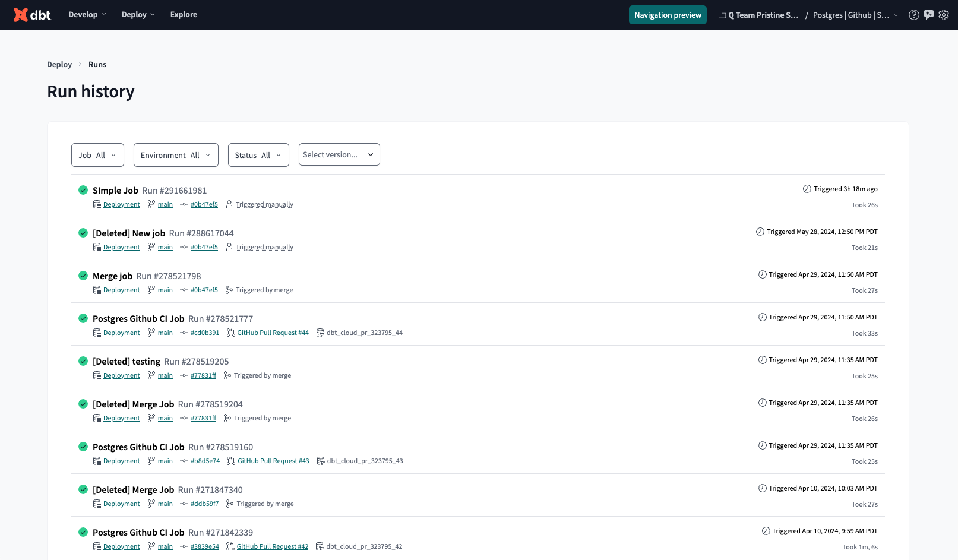
Task: Expand the Postgres | Github account switcher chevron
Action: coord(897,15)
